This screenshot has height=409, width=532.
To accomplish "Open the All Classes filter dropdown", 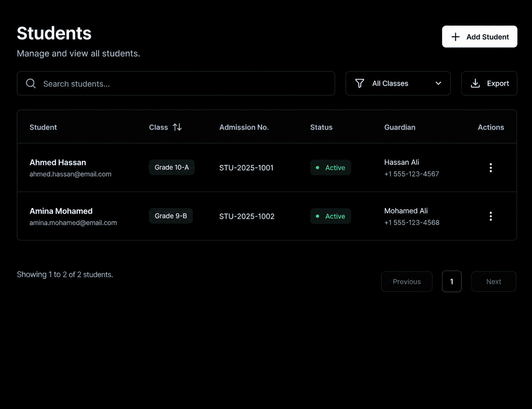I will point(398,83).
